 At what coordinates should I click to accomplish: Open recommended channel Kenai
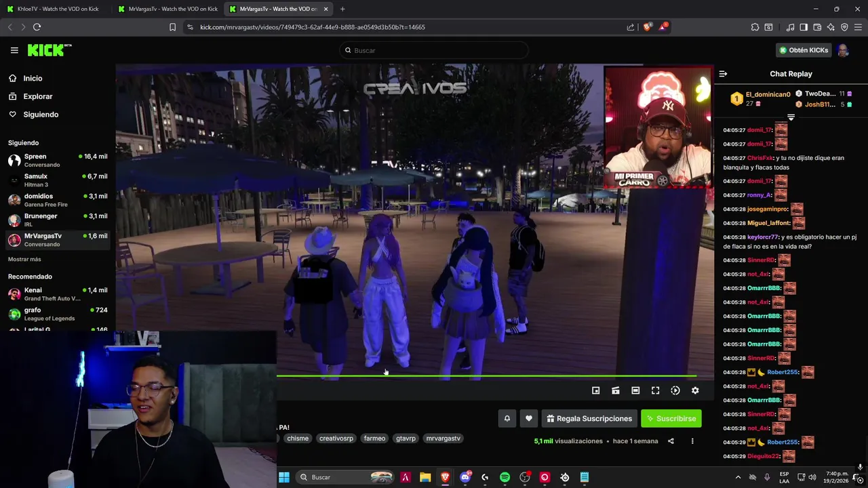[x=58, y=294]
